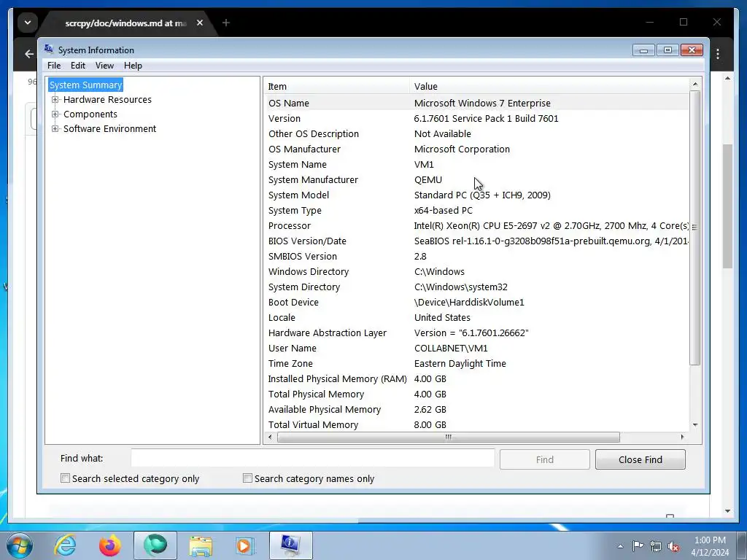Image resolution: width=747 pixels, height=560 pixels.
Task: Open the browser tab list chevron
Action: coord(28,23)
